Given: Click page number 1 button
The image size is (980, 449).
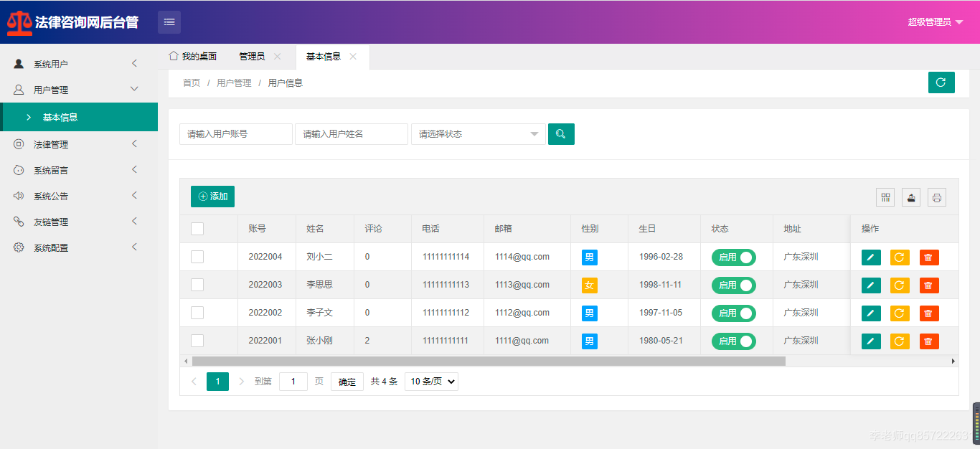Looking at the screenshot, I should (217, 382).
